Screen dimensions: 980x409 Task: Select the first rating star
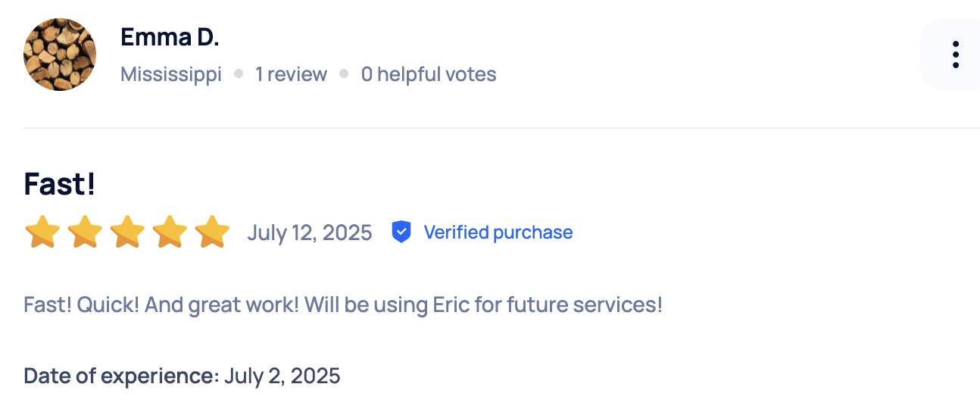coord(42,232)
